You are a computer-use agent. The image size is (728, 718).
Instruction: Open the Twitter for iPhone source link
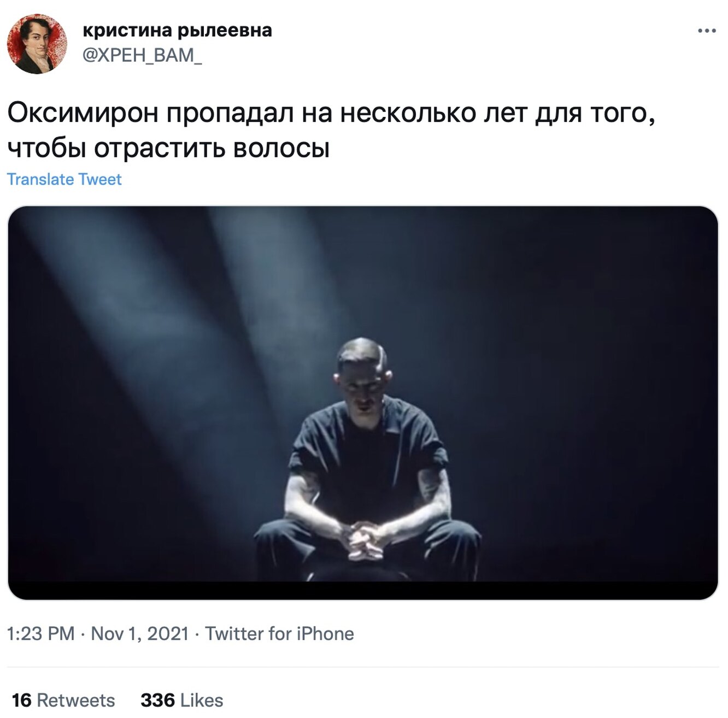pyautogui.click(x=279, y=633)
